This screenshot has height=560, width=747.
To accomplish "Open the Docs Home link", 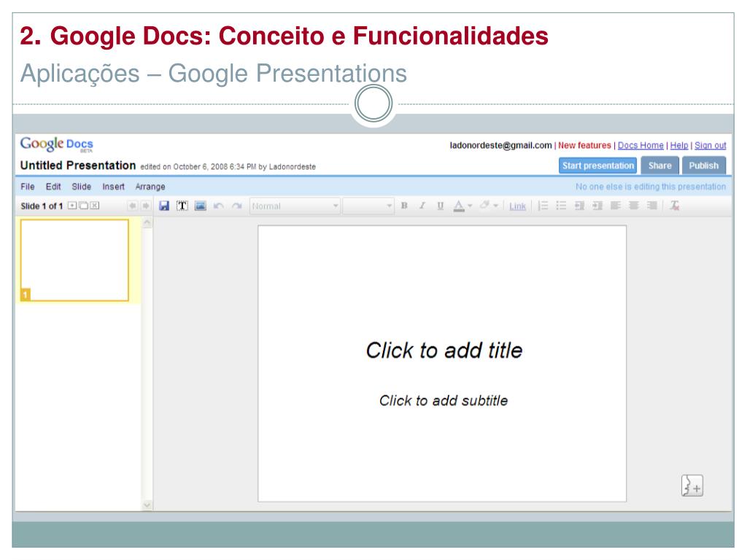I will [640, 145].
